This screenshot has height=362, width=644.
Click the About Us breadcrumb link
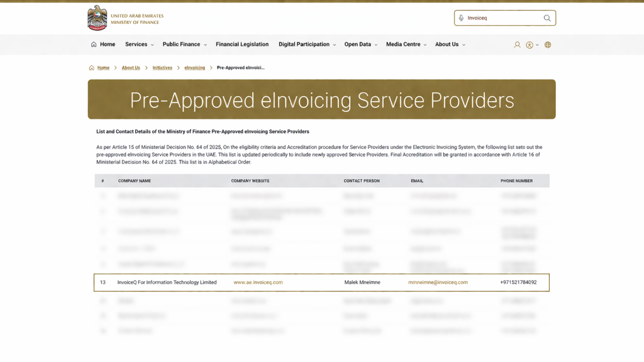(x=131, y=68)
